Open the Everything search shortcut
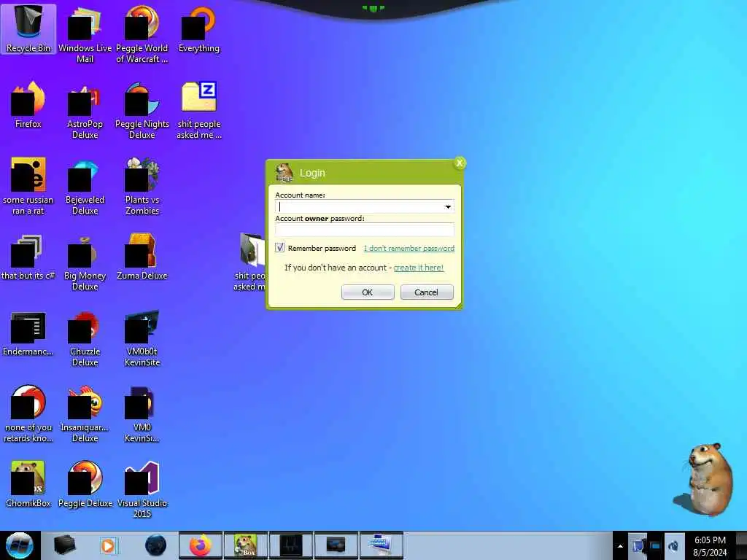747x560 pixels. point(199,29)
